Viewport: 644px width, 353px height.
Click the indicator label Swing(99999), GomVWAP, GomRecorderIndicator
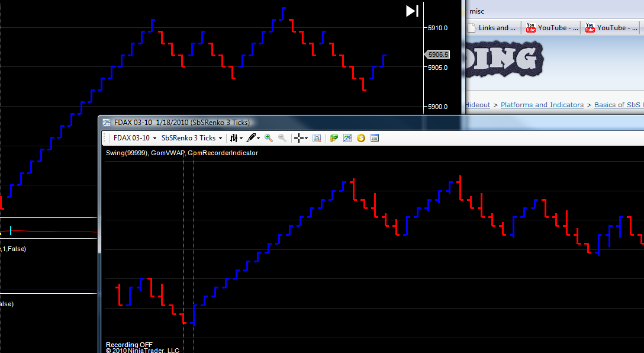pyautogui.click(x=182, y=153)
